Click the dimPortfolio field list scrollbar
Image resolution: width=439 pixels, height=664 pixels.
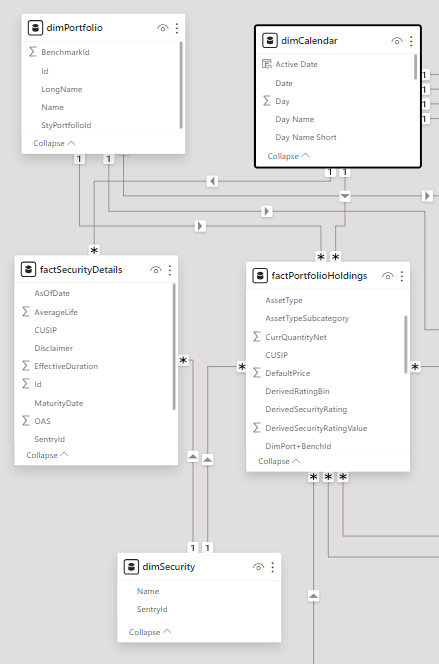tap(181, 85)
